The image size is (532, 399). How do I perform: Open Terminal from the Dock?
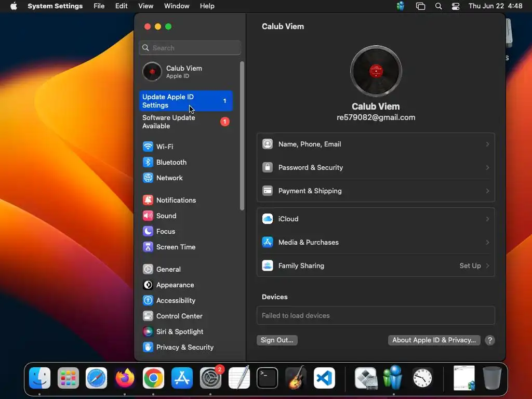coord(268,378)
